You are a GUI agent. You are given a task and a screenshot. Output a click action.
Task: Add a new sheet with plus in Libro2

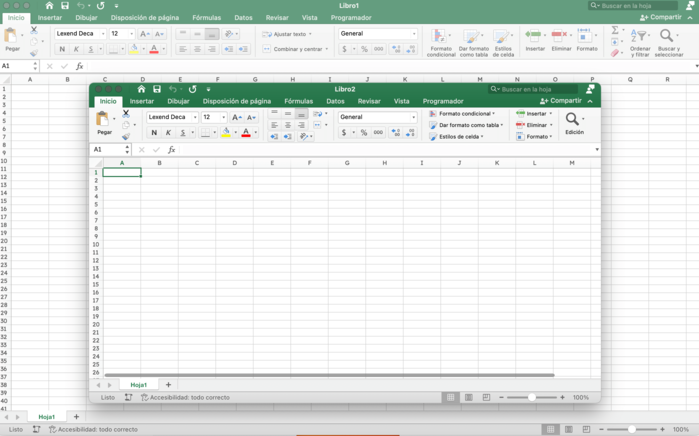[168, 385]
